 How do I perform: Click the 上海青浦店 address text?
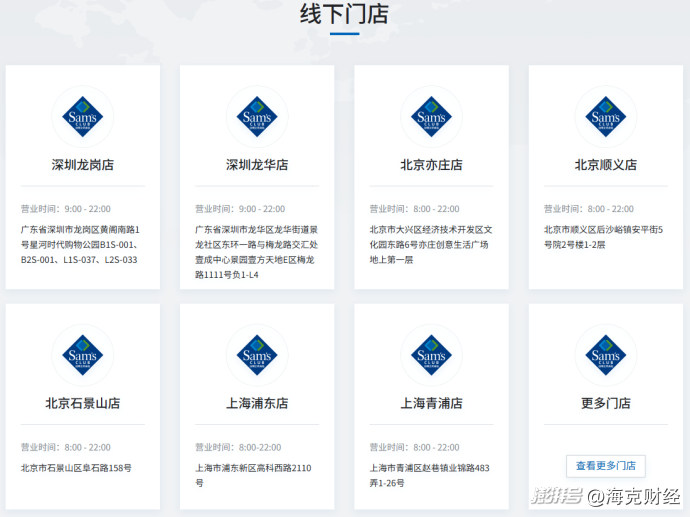point(430,474)
